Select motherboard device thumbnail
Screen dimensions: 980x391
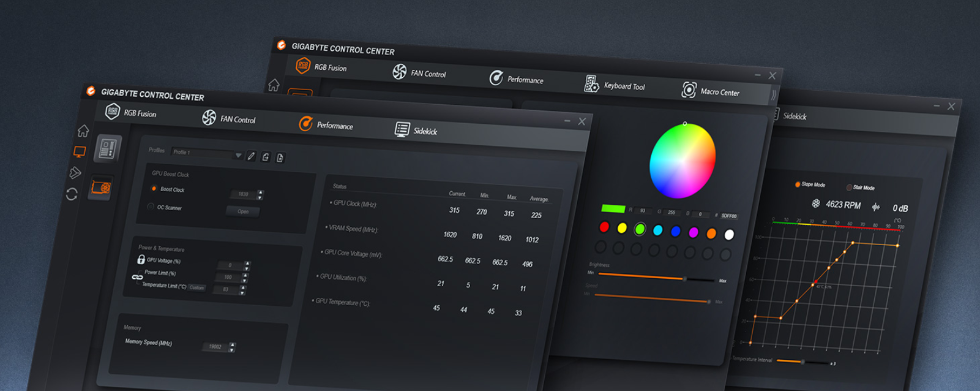tap(108, 148)
